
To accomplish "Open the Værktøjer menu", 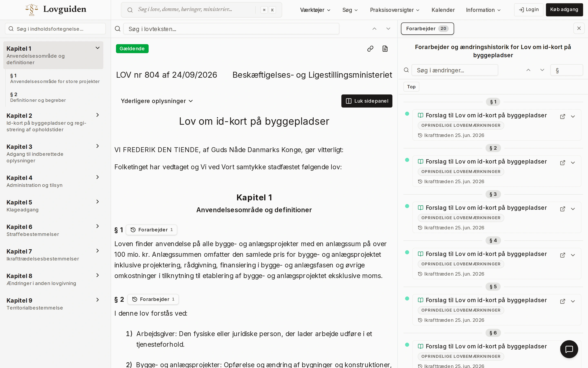I will click(x=315, y=10).
